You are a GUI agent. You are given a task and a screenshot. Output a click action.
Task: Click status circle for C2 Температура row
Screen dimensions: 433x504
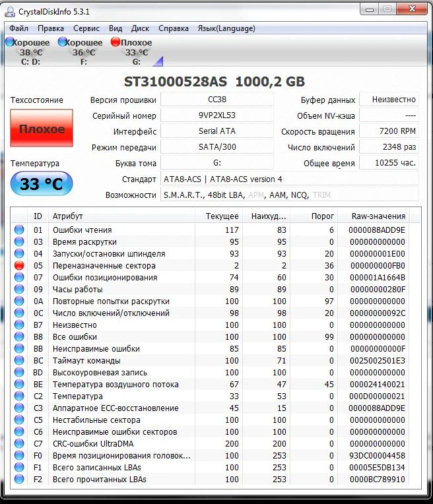coord(19,396)
